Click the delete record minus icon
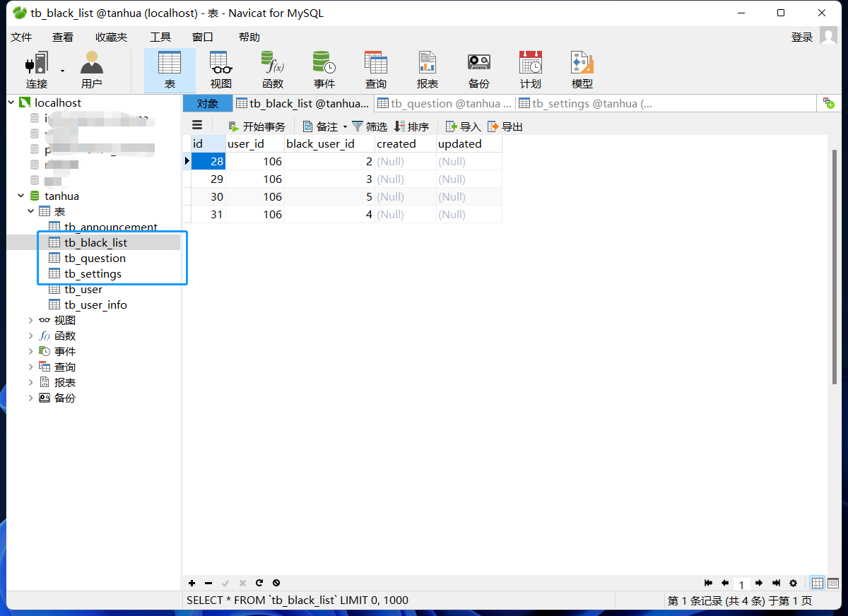This screenshot has width=848, height=616. pos(208,583)
